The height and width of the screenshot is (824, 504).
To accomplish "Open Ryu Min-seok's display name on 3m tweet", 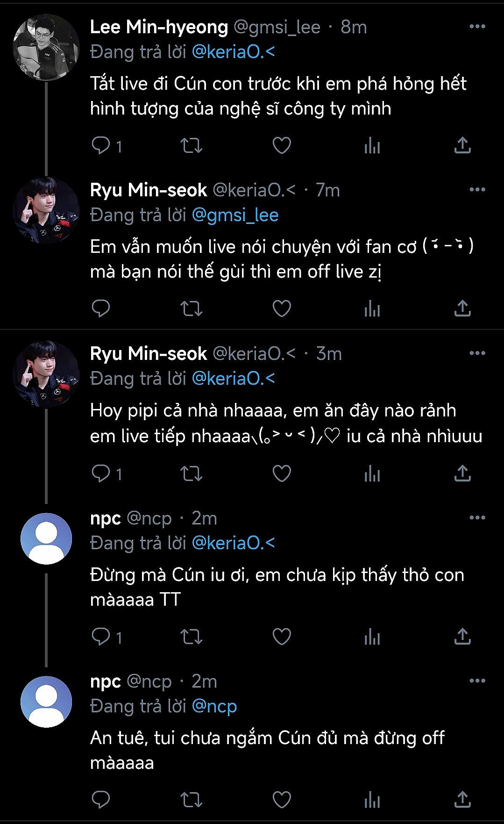I will coord(149,354).
